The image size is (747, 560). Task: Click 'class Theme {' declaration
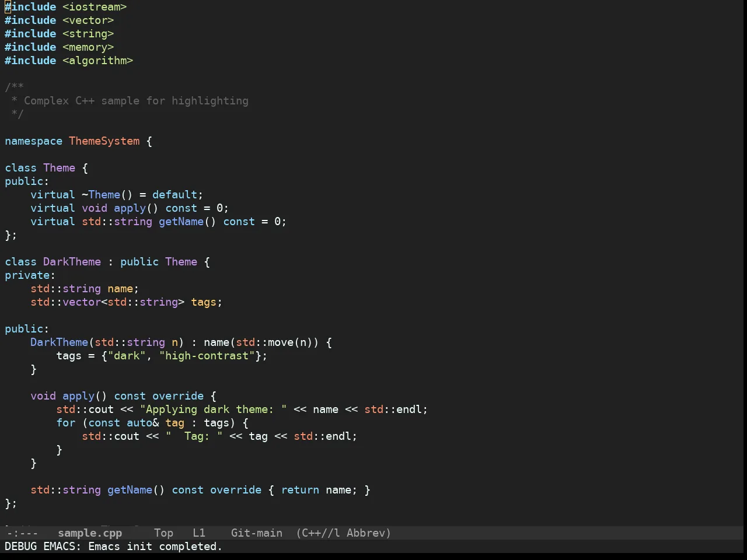[47, 168]
